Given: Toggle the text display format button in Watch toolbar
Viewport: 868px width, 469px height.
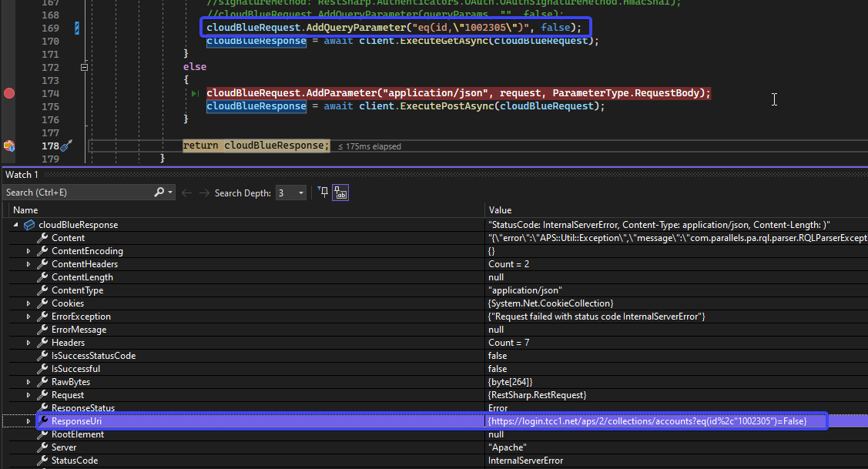Looking at the screenshot, I should [340, 192].
